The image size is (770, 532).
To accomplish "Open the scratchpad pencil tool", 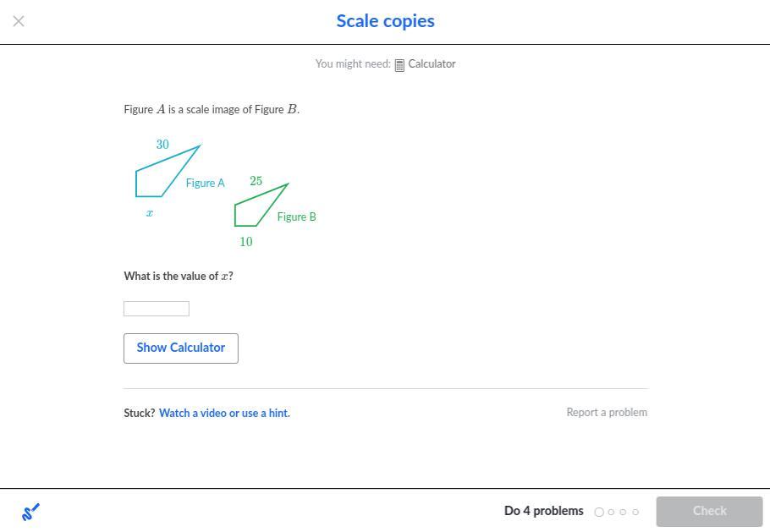I will pos(30,512).
